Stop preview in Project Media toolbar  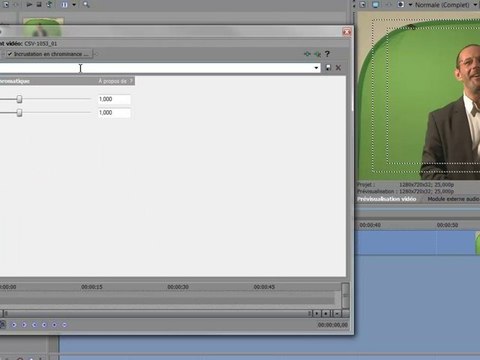tap(39, 5)
